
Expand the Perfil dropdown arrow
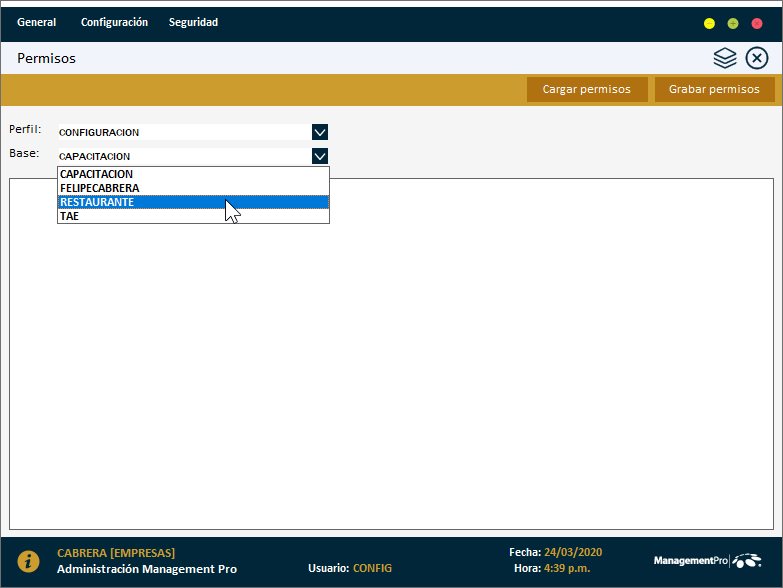(320, 132)
